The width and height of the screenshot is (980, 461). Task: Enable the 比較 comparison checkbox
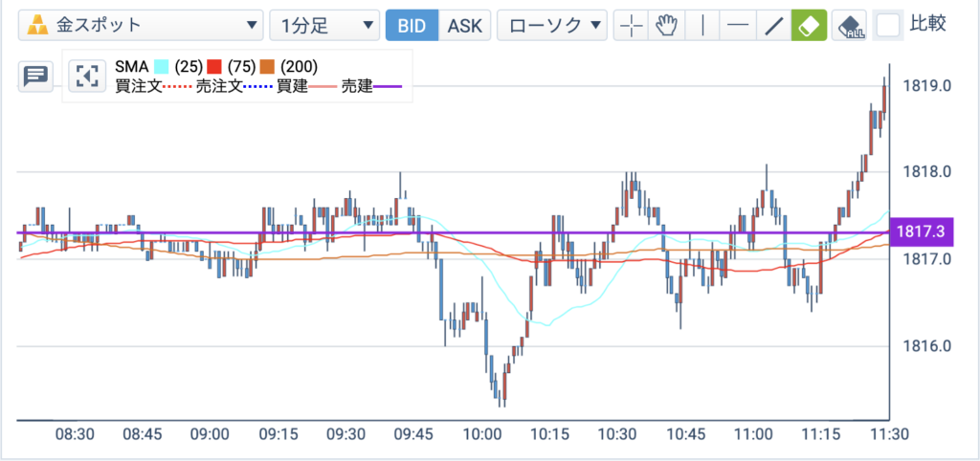pyautogui.click(x=887, y=25)
